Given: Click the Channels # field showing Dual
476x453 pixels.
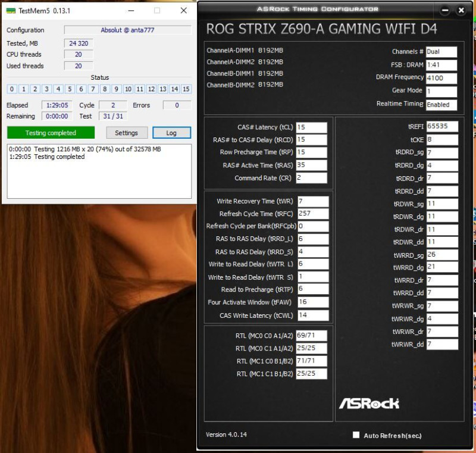Looking at the screenshot, I should (441, 52).
